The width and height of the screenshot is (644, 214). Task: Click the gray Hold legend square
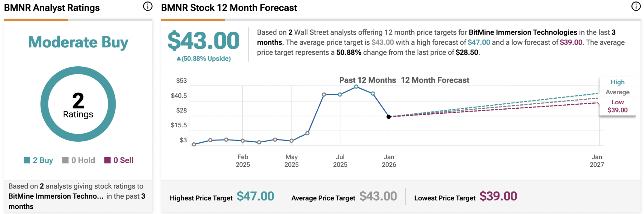click(65, 160)
